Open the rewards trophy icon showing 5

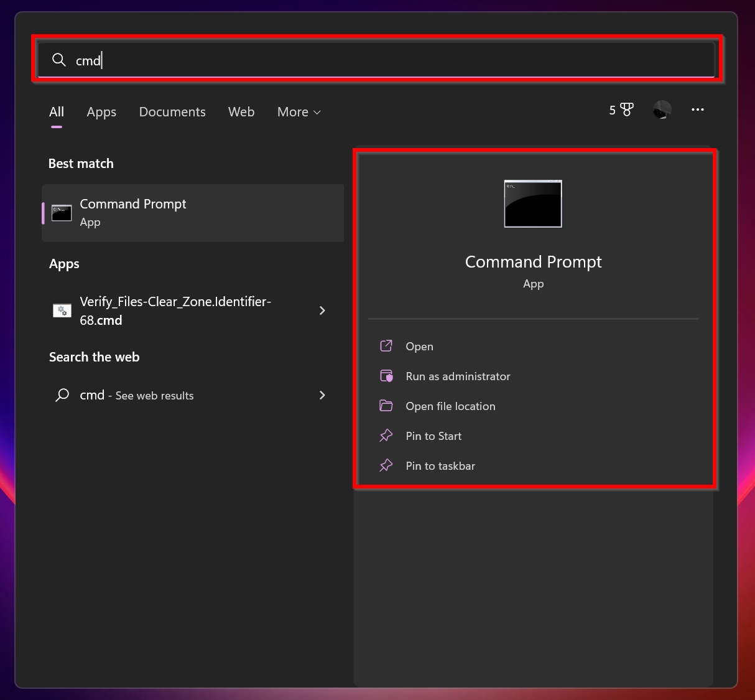(621, 110)
